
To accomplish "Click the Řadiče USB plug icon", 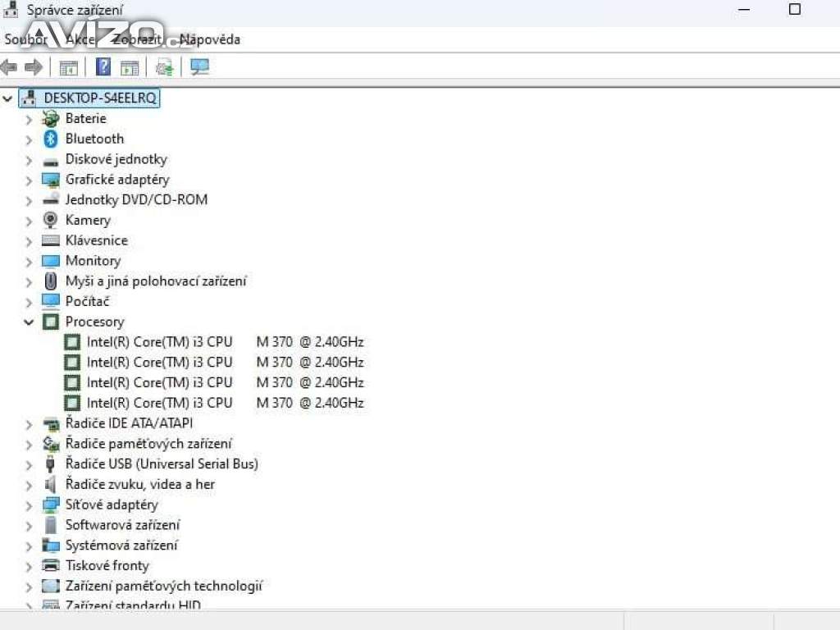I will click(50, 464).
